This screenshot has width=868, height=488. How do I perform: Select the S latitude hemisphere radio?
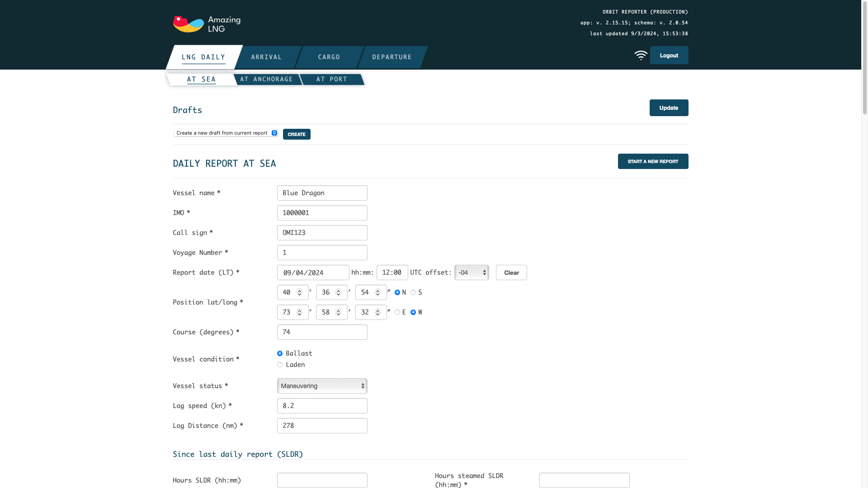point(413,292)
